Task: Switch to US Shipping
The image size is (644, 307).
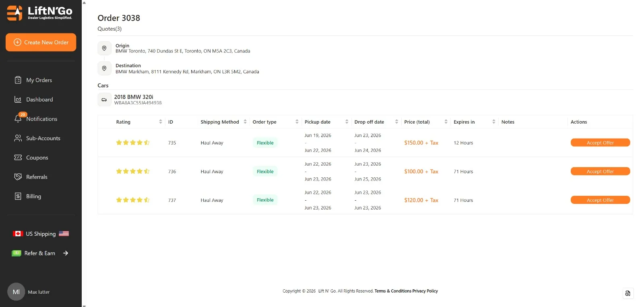Action: click(41, 234)
